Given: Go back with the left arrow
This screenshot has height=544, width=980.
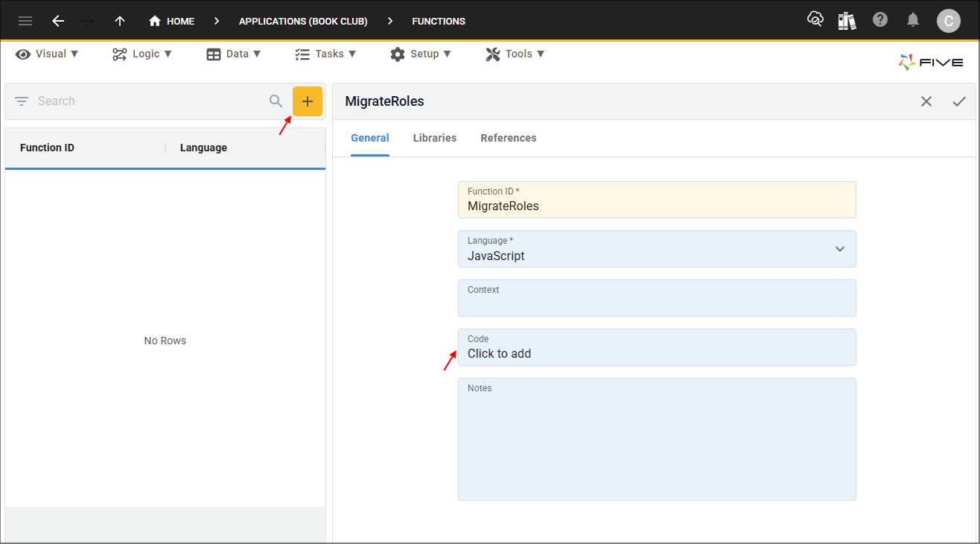Looking at the screenshot, I should point(58,21).
